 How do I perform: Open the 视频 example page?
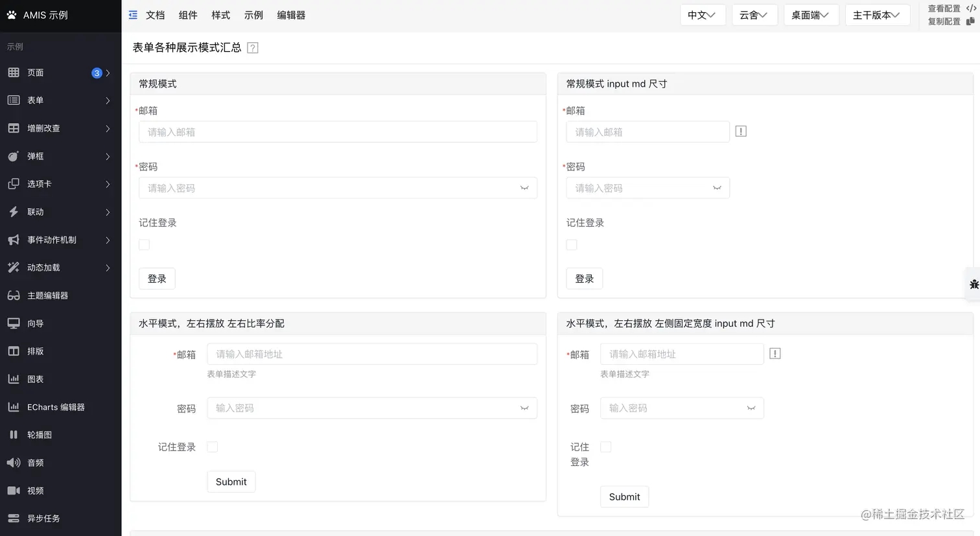pyautogui.click(x=38, y=491)
